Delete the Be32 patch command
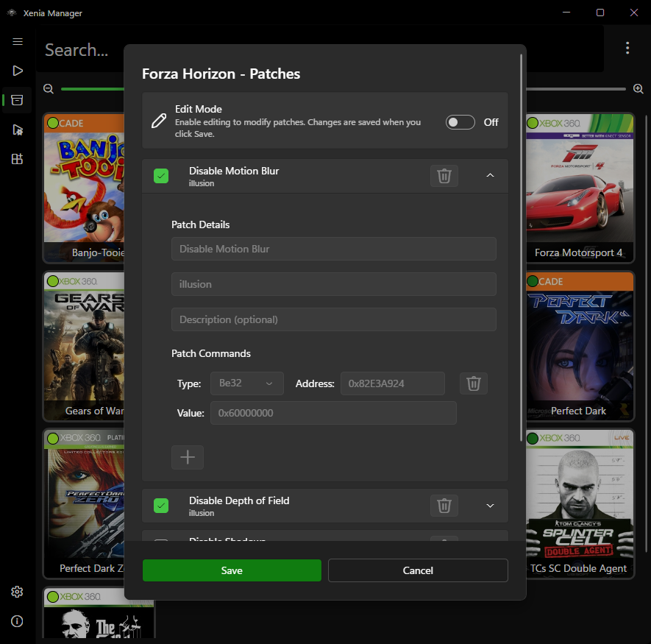The height and width of the screenshot is (644, 651). 474,383
